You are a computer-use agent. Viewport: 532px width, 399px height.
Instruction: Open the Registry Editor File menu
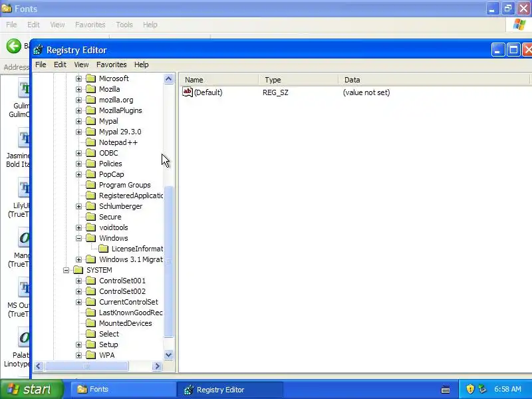pyautogui.click(x=41, y=65)
